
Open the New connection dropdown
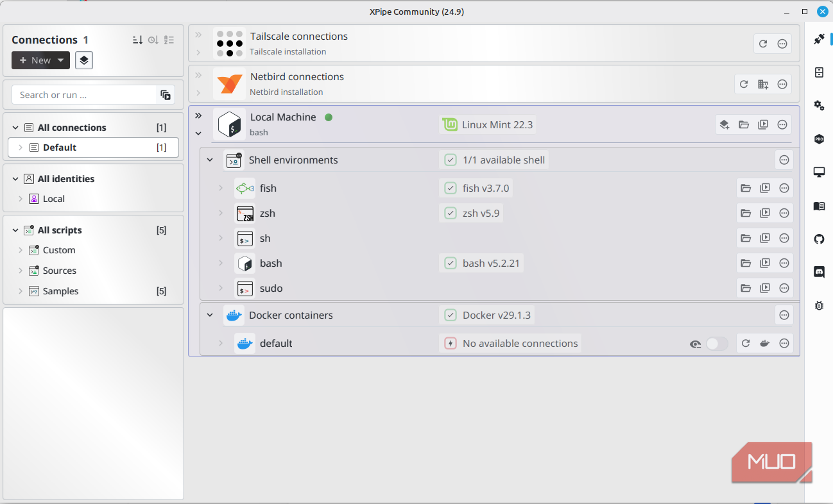[41, 60]
